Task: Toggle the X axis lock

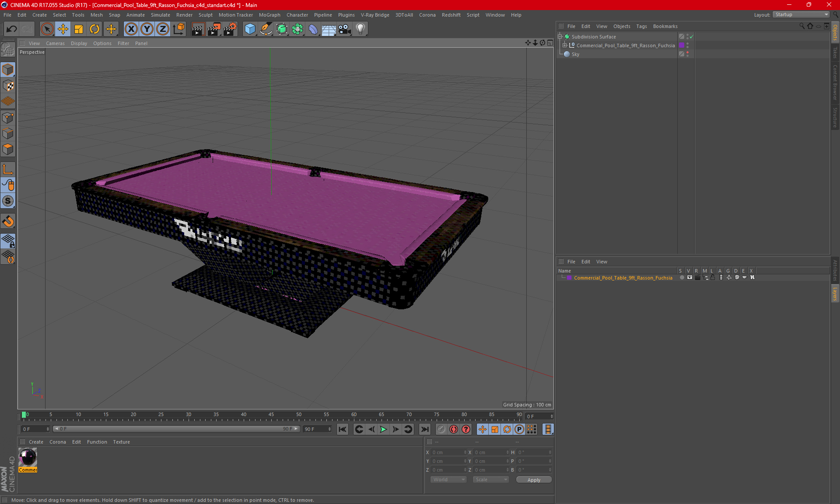Action: (x=131, y=29)
